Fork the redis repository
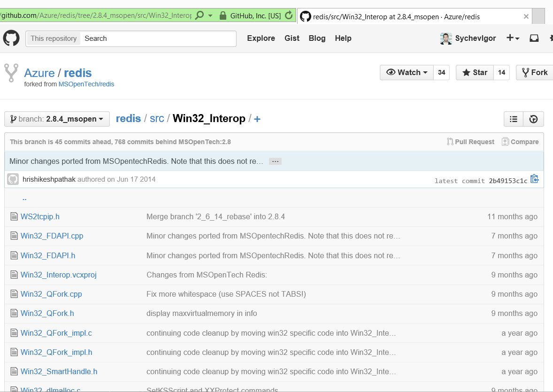The image size is (553, 392). pos(535,73)
